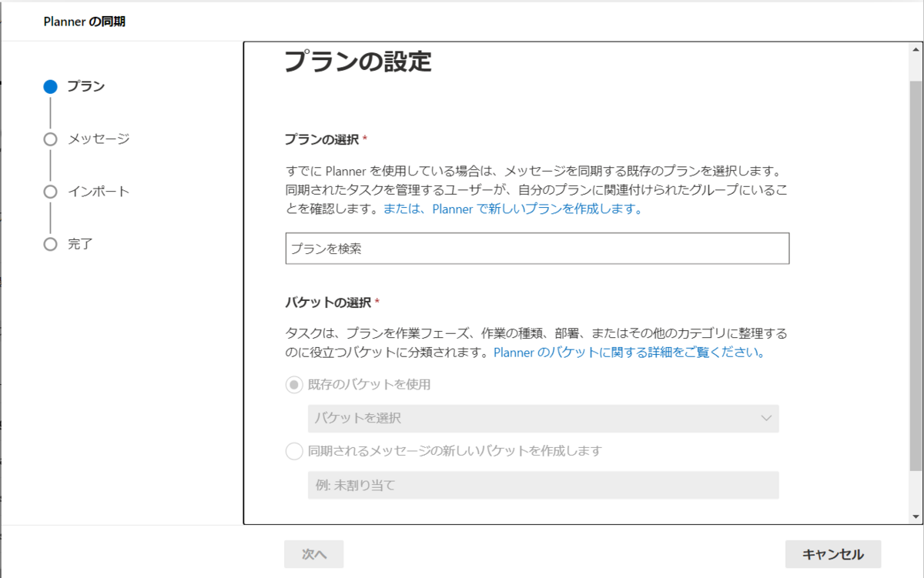This screenshot has width=924, height=578.
Task: Select the プラン step label
Action: 85,86
